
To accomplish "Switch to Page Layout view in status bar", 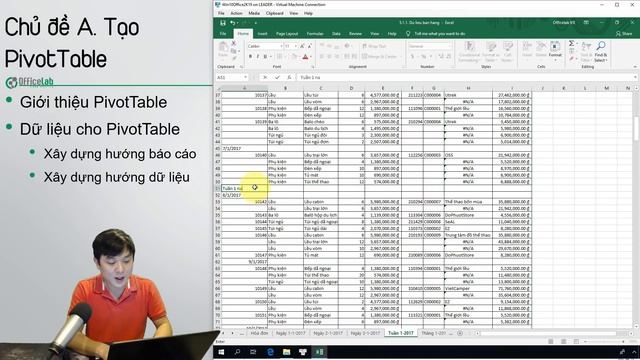I will click(563, 341).
